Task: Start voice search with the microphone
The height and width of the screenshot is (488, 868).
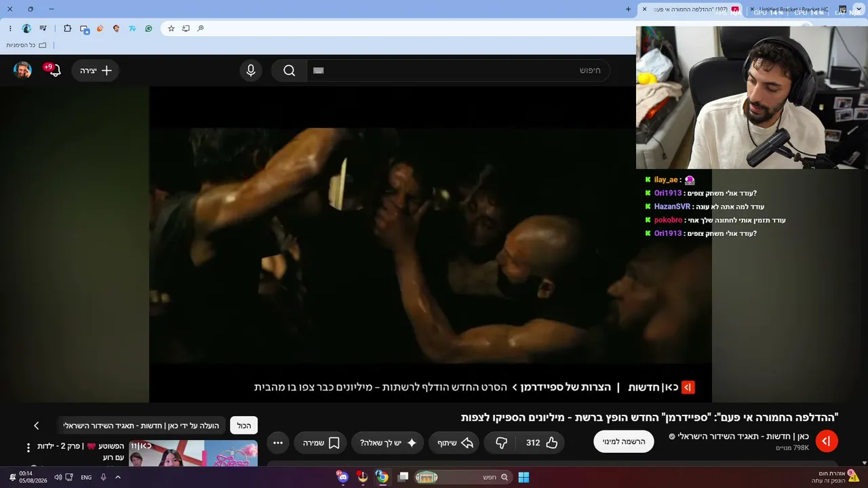Action: point(251,70)
